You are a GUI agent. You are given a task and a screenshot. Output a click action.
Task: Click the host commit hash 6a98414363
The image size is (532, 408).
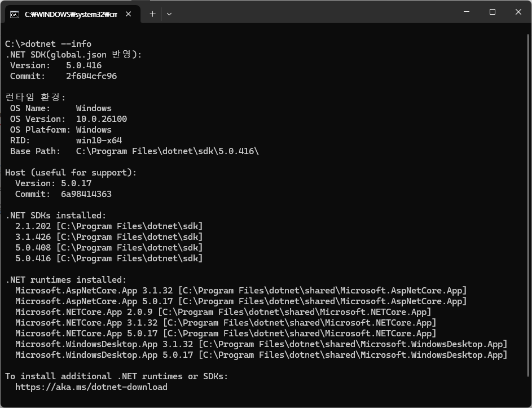pos(86,194)
